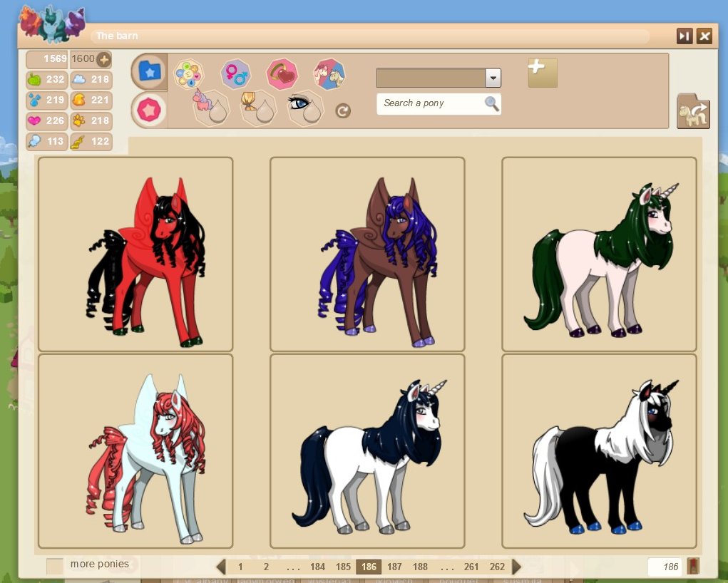Go to page 184
Screen dimensions: 728x583
317,567
